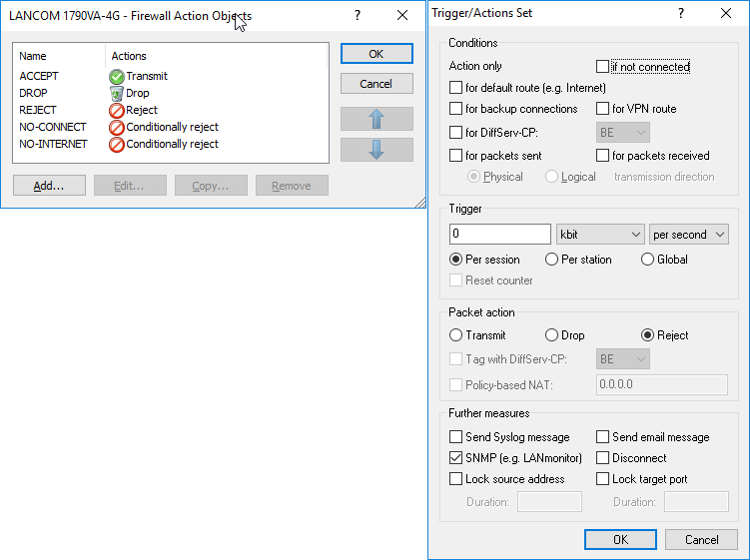Click the trigger value input field

pos(500,235)
